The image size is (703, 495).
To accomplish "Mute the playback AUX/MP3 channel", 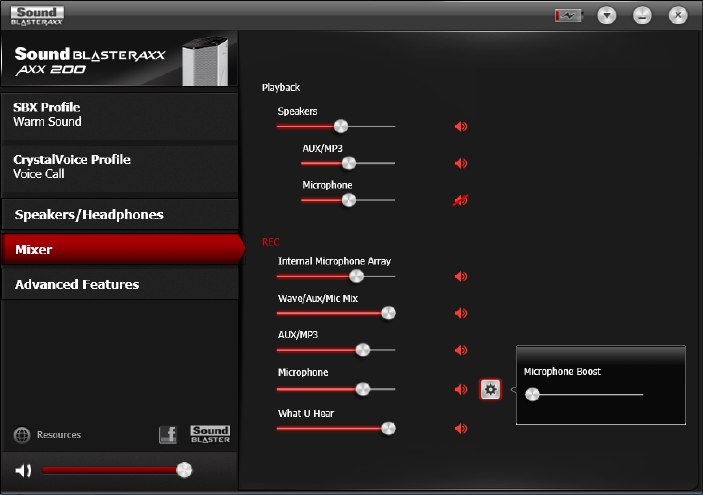I will [x=461, y=164].
